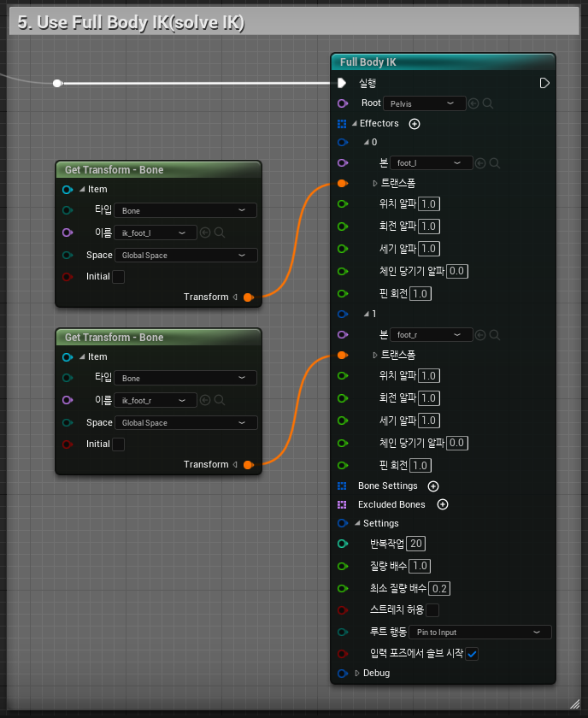Select Get Transform - Bone node for ik_foot_l

pyautogui.click(x=114, y=170)
